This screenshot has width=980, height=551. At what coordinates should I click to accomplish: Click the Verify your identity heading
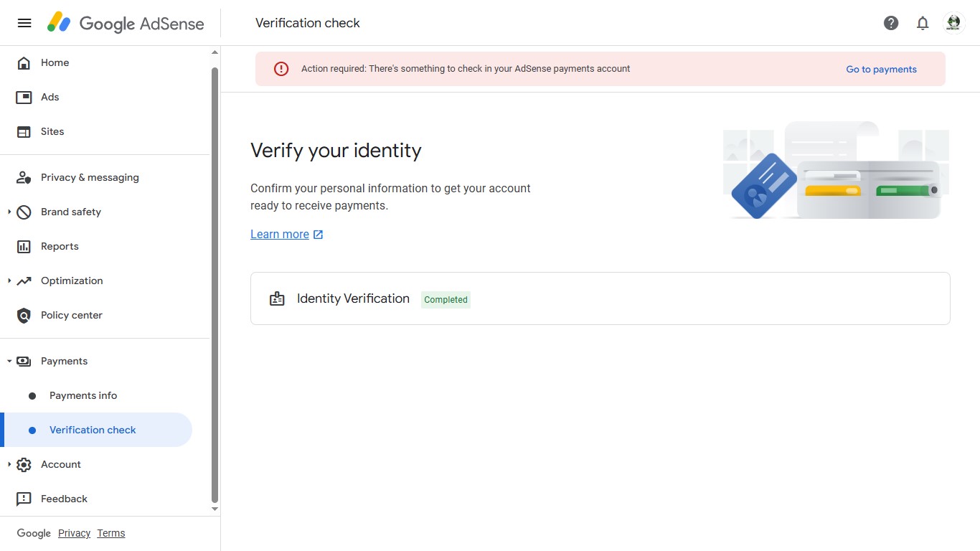coord(336,151)
